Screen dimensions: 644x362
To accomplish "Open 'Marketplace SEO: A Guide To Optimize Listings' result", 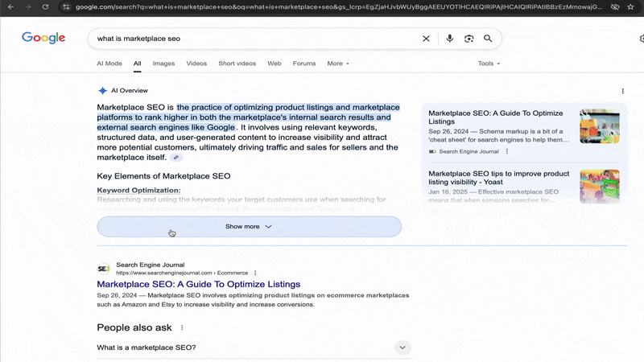I will click(x=198, y=284).
